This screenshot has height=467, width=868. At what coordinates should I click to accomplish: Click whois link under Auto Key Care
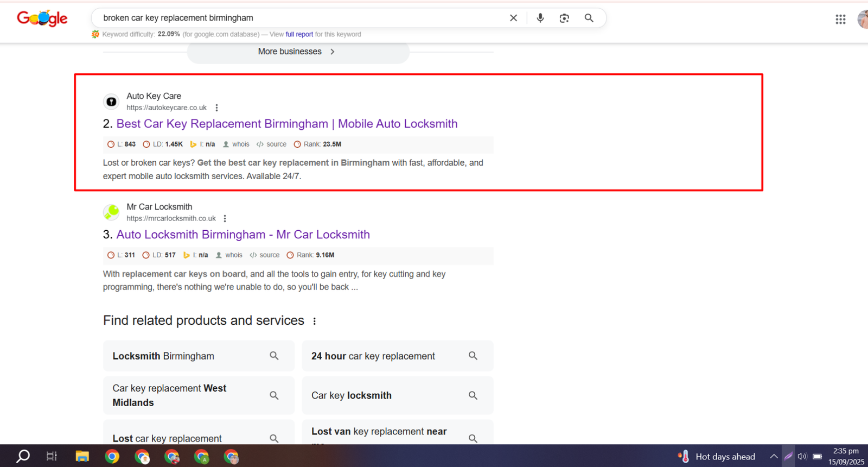[x=240, y=144]
